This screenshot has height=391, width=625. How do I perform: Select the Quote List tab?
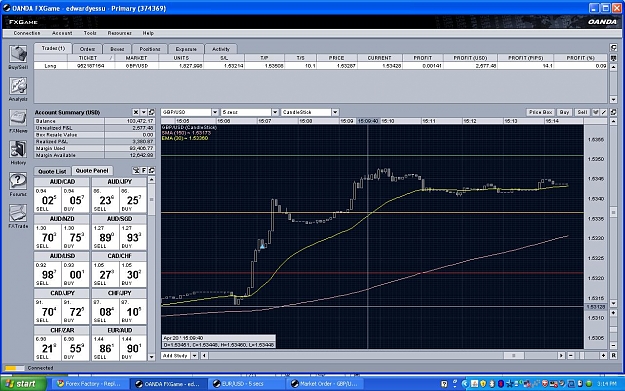(x=52, y=171)
